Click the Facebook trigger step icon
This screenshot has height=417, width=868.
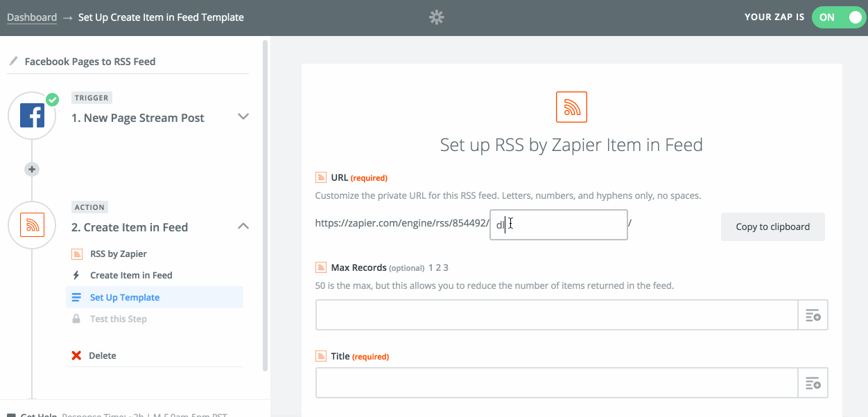tap(32, 116)
